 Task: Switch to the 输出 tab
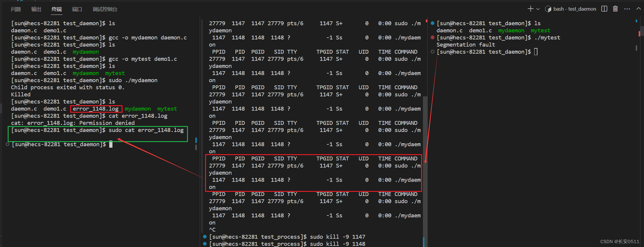(x=36, y=9)
